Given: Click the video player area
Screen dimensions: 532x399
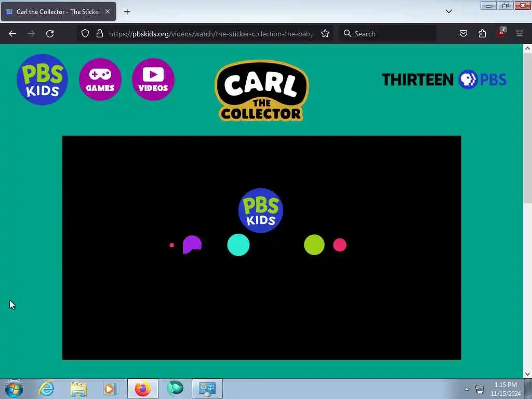Looking at the screenshot, I should click(262, 248).
